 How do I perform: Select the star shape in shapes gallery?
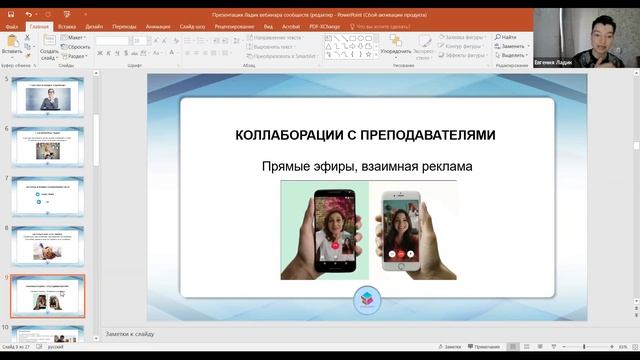(369, 54)
